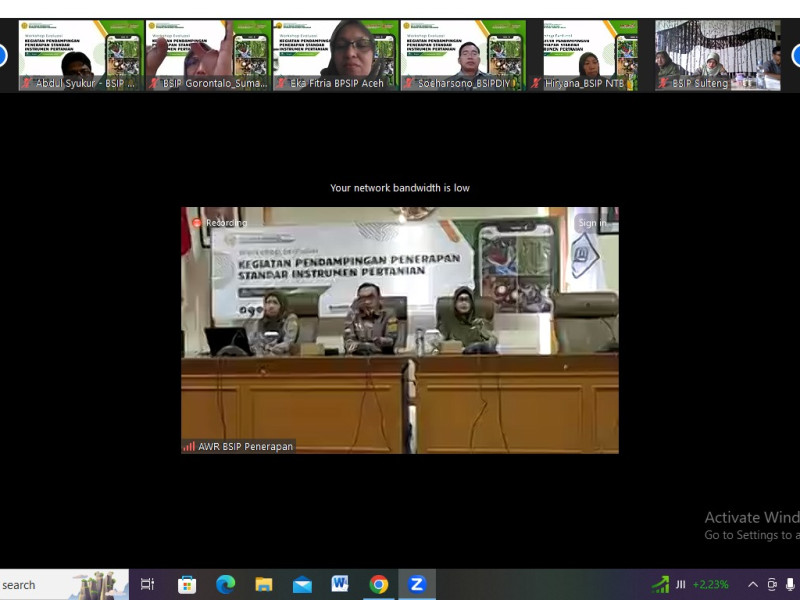
Task: Click the Task View icon
Action: pyautogui.click(x=147, y=584)
